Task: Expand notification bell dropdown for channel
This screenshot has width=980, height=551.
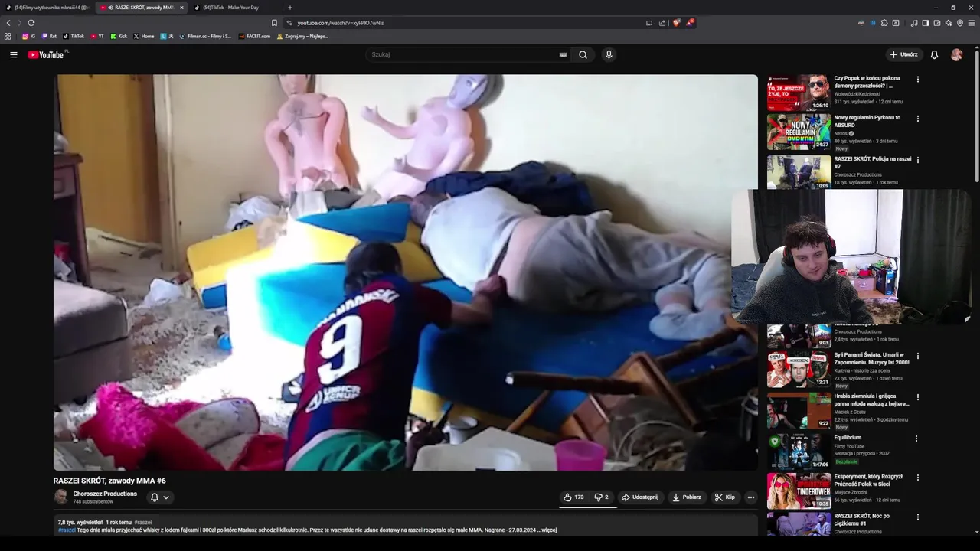Action: tap(165, 497)
